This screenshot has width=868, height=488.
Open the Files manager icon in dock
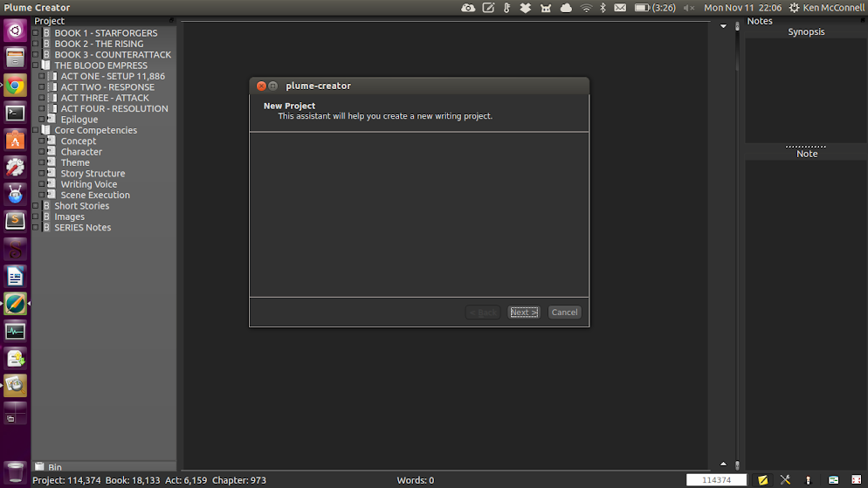[x=15, y=58]
